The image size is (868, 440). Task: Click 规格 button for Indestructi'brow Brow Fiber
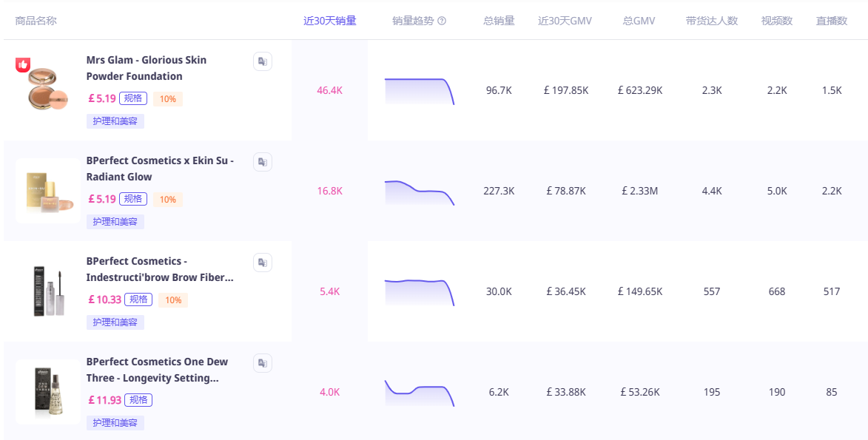[138, 299]
